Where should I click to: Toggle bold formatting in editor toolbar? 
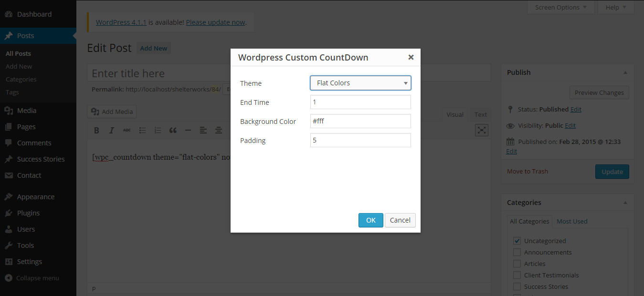point(96,130)
